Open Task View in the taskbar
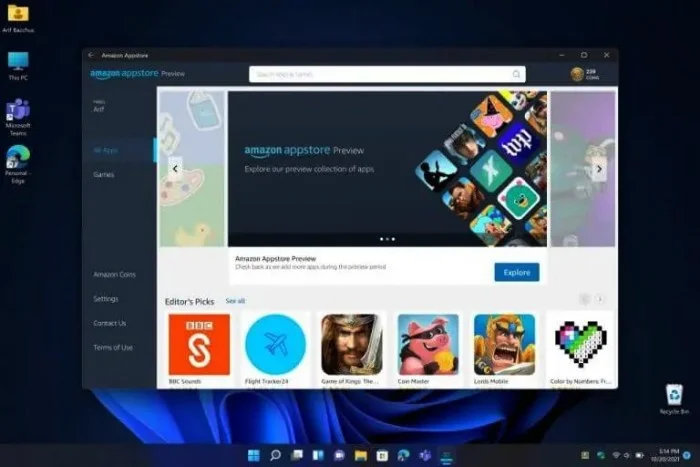 pos(296,455)
